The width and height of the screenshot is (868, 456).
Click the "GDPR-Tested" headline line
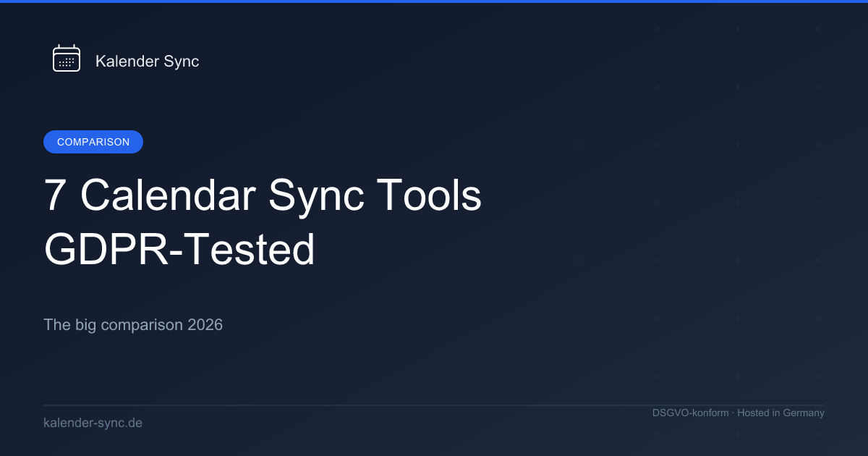(x=179, y=250)
